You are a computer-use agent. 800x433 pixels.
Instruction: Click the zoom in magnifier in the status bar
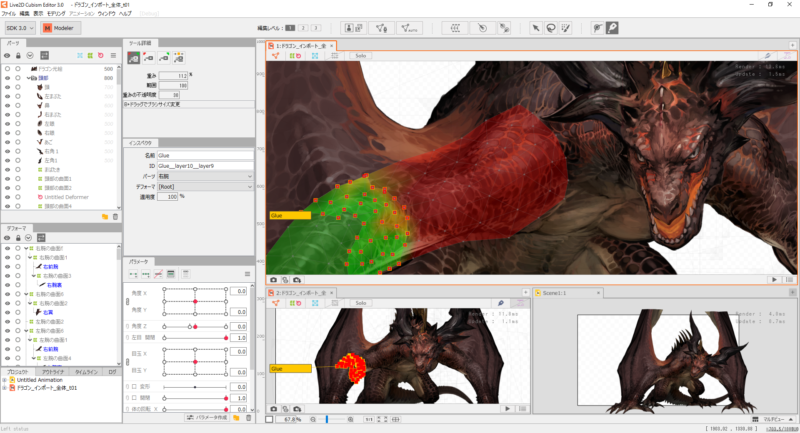pos(351,419)
